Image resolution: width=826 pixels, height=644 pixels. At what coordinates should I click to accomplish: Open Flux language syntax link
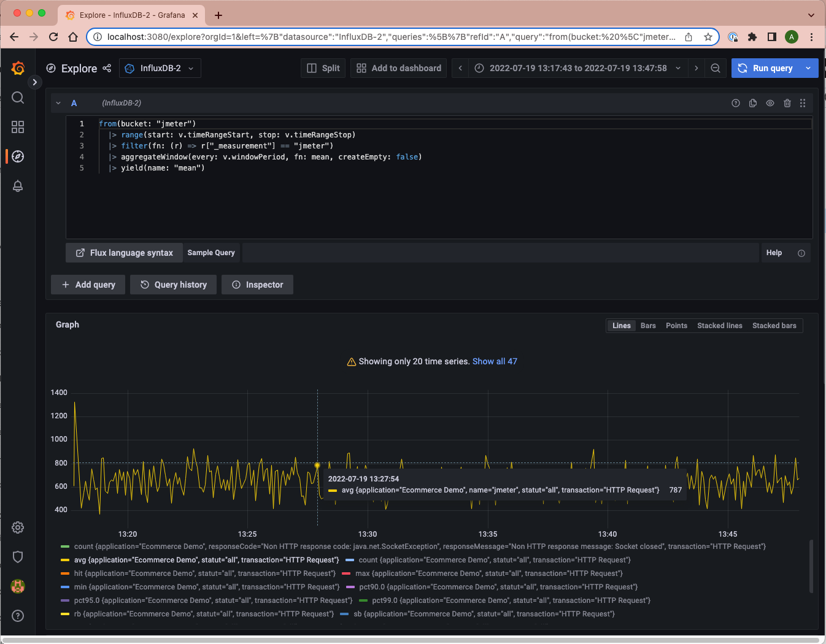tap(124, 253)
